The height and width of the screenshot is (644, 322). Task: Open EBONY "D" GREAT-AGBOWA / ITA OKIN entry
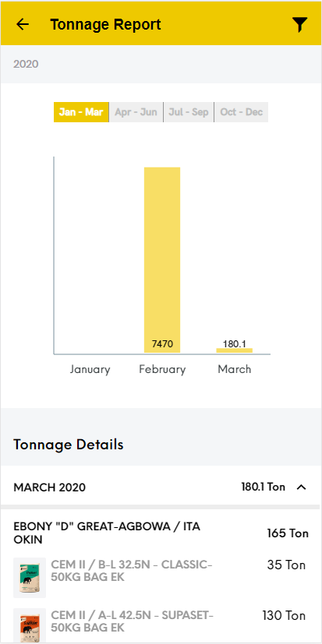pos(161,533)
